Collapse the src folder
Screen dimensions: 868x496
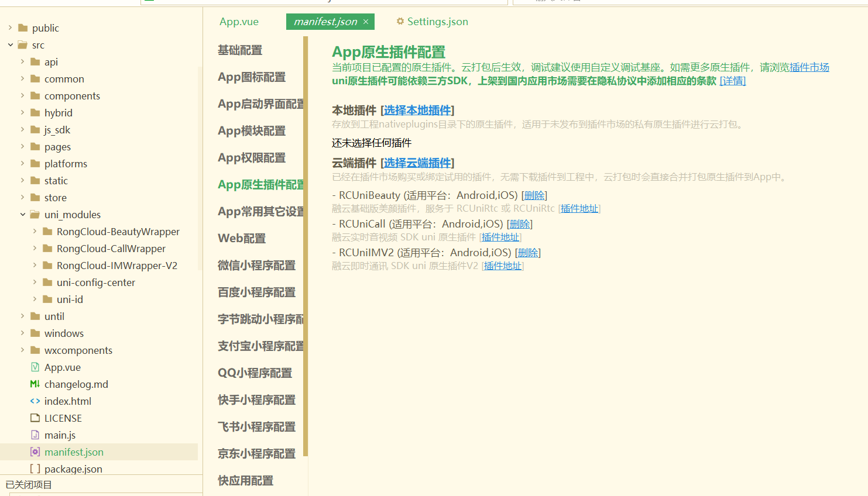coord(11,45)
